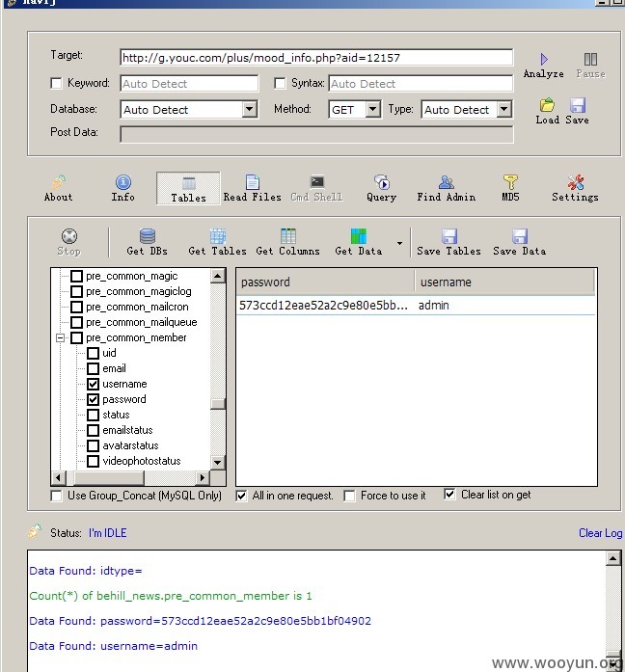
Task: Open the Method GET dropdown
Action: (373, 109)
